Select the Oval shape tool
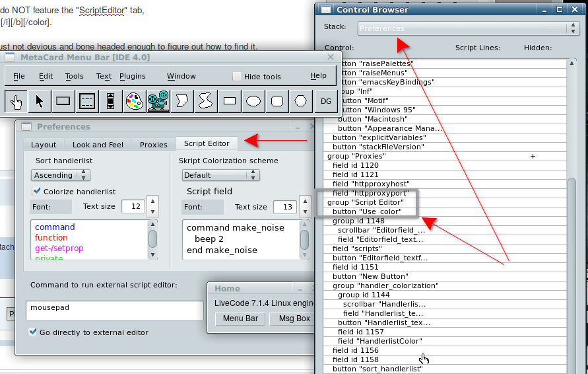Viewport: 588px width, 374px height. (x=253, y=101)
